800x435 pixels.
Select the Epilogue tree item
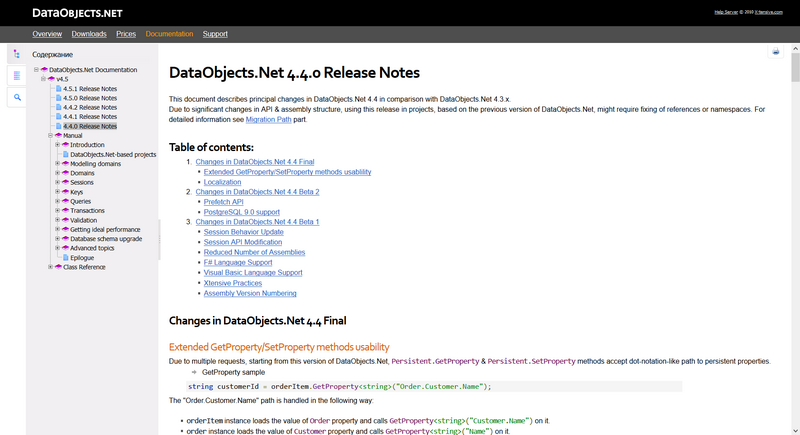[82, 258]
